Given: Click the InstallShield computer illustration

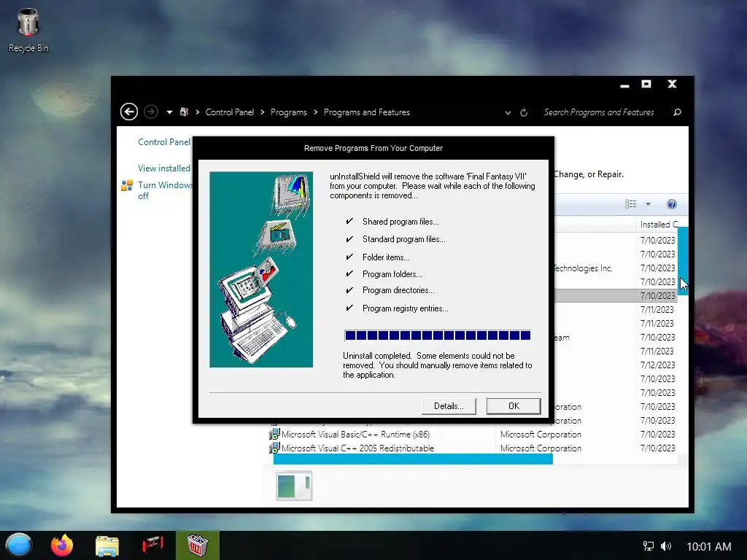Looking at the screenshot, I should pos(261,270).
